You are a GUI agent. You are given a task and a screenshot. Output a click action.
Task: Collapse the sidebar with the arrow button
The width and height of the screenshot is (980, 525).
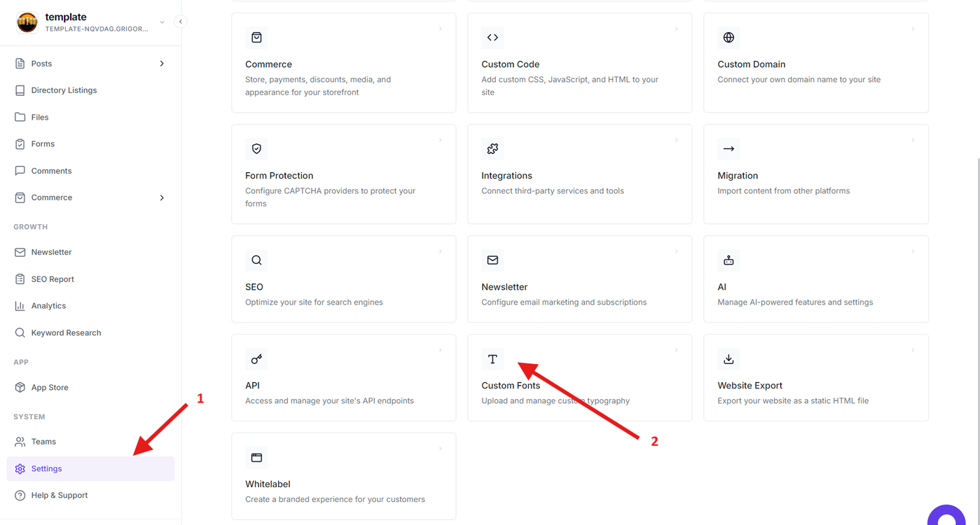click(x=181, y=22)
